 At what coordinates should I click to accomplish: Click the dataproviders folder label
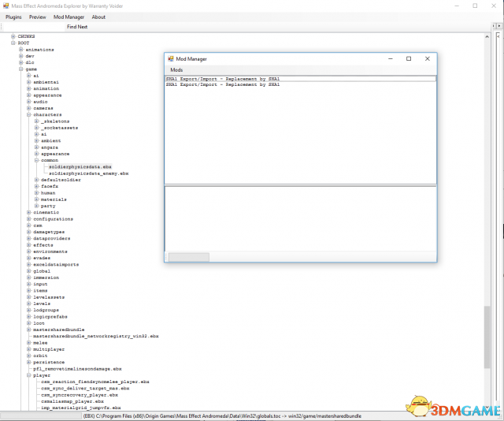coord(52,239)
